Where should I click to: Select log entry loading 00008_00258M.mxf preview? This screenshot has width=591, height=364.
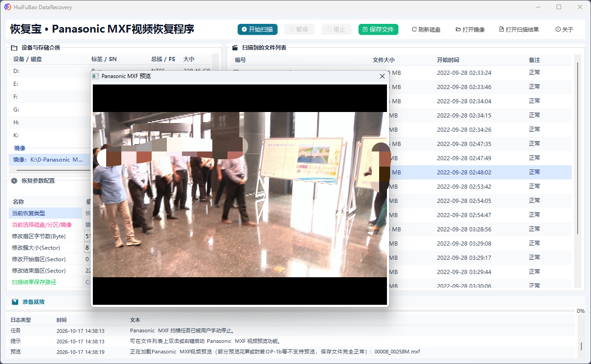(x=291, y=352)
